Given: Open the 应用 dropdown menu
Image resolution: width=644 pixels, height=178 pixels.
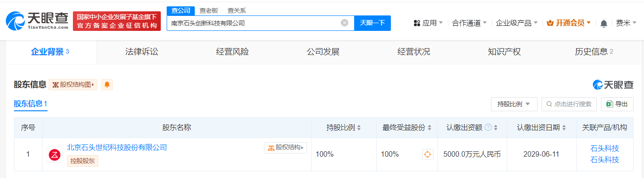Looking at the screenshot, I should pos(428,23).
